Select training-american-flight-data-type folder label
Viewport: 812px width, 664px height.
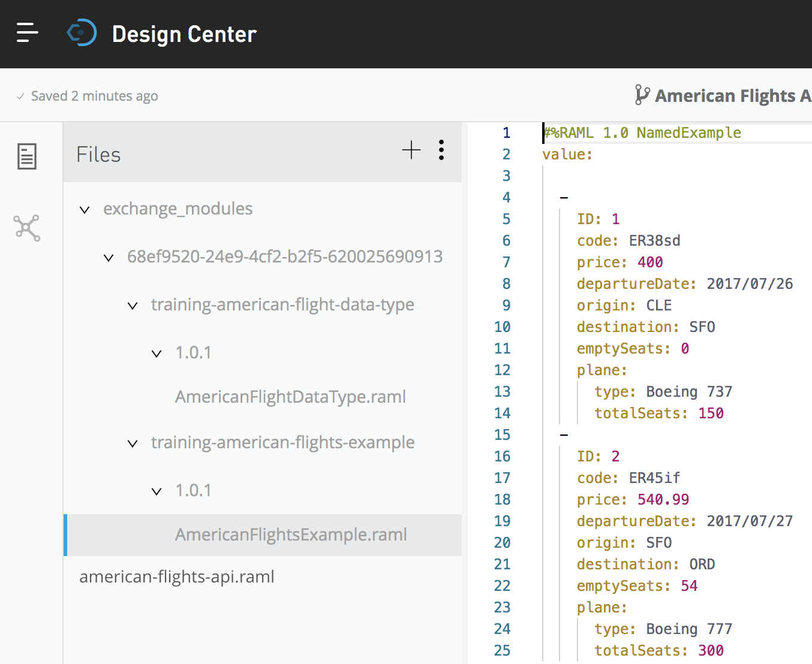(x=282, y=304)
